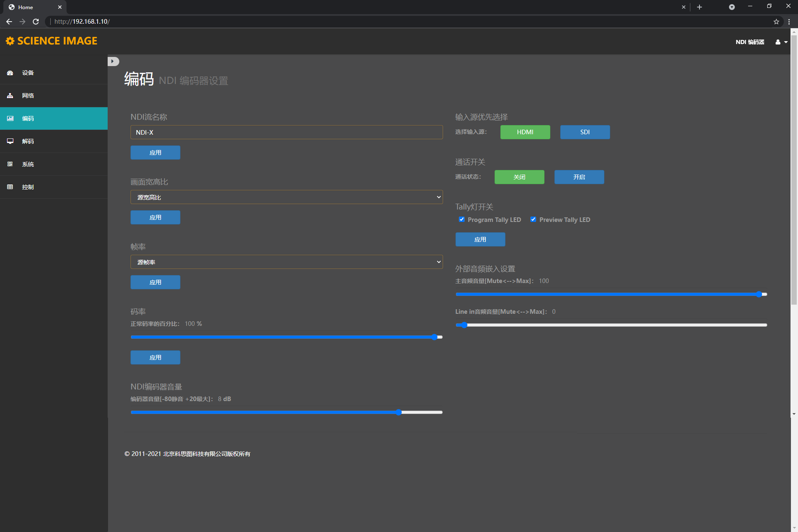798x532 pixels.
Task: Open the Chrome three-dot menu
Action: [x=789, y=22]
